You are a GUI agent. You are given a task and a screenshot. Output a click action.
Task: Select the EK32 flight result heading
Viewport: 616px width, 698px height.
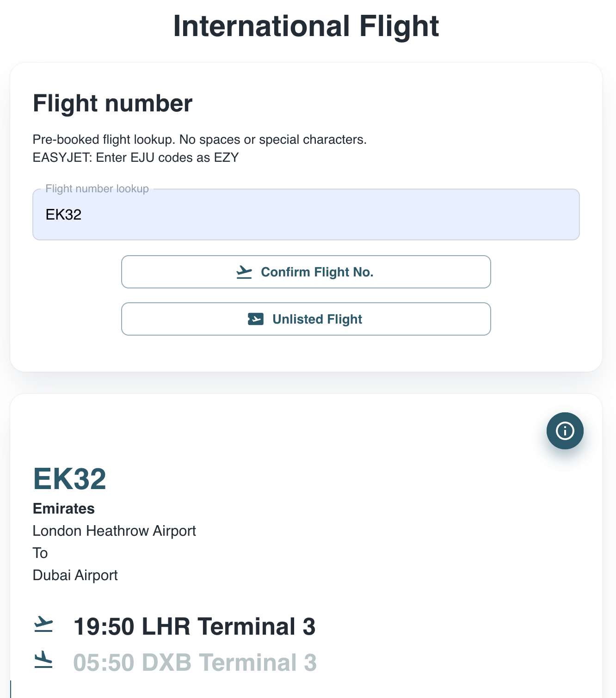coord(70,478)
